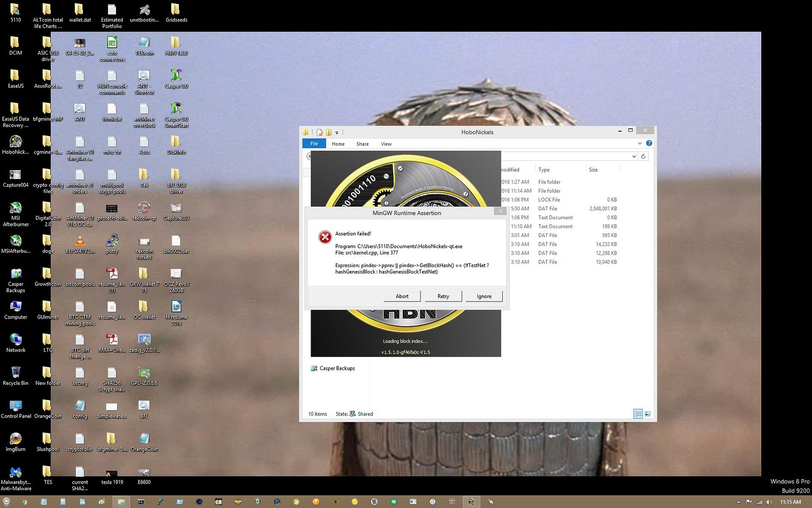Image resolution: width=812 pixels, height=508 pixels.
Task: Open Estimated Portfolio file on desktop
Action: [112, 16]
